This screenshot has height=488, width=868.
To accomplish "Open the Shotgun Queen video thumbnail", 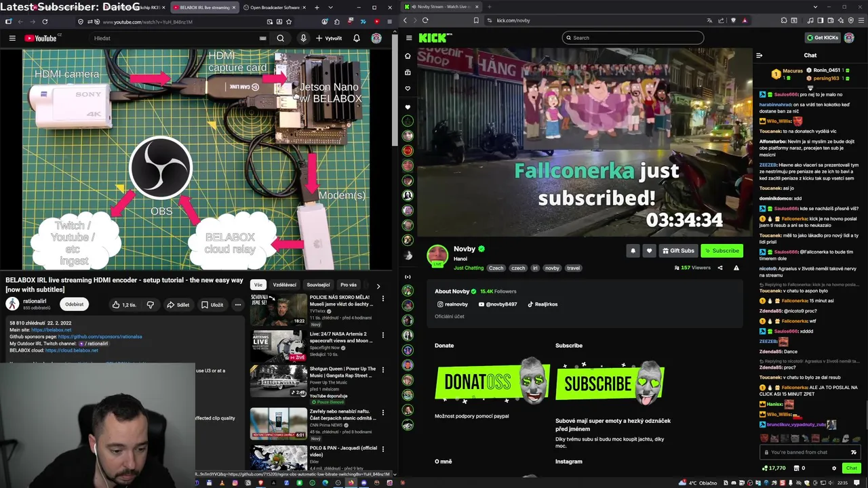I will click(279, 382).
